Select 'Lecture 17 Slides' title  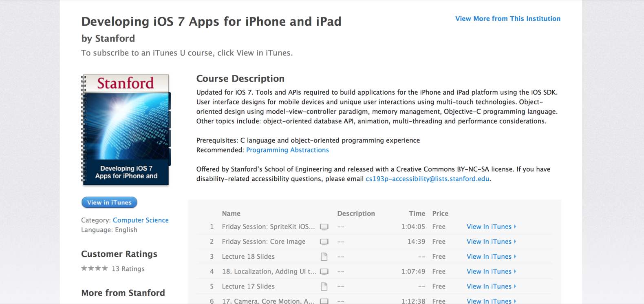coord(248,286)
